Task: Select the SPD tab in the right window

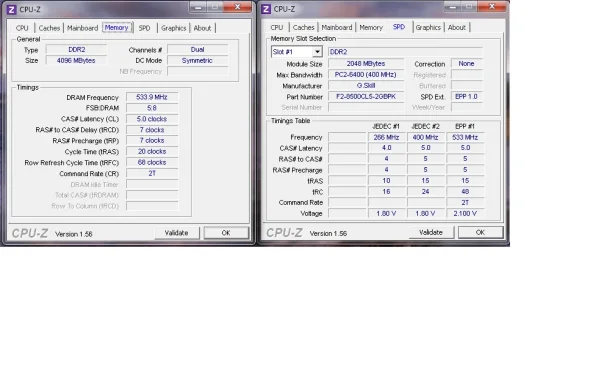Action: point(398,27)
